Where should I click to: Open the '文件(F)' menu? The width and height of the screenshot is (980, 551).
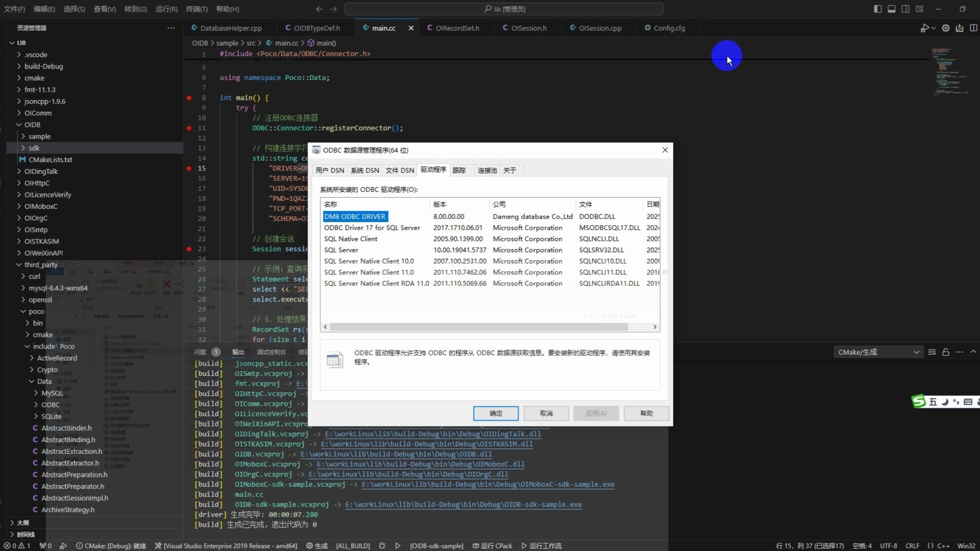point(14,9)
